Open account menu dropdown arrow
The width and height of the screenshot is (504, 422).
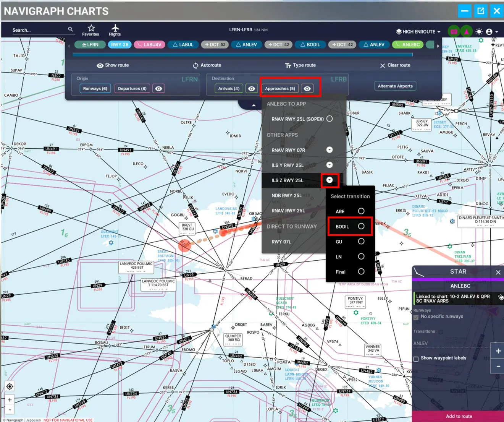point(497,32)
